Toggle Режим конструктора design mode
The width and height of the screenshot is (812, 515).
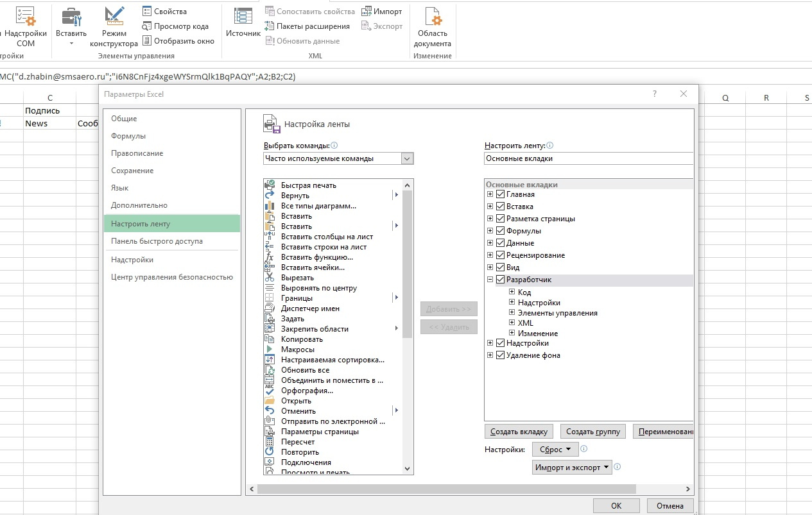(x=114, y=27)
